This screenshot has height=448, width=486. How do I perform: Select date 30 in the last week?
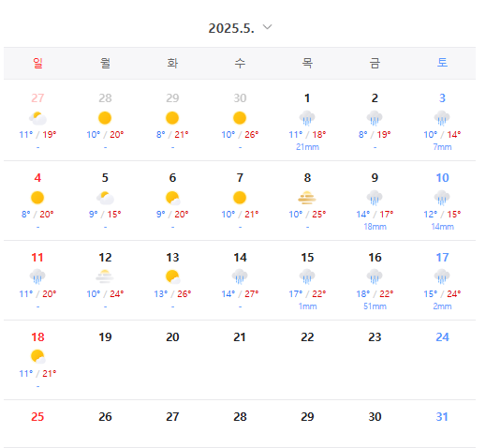375,417
